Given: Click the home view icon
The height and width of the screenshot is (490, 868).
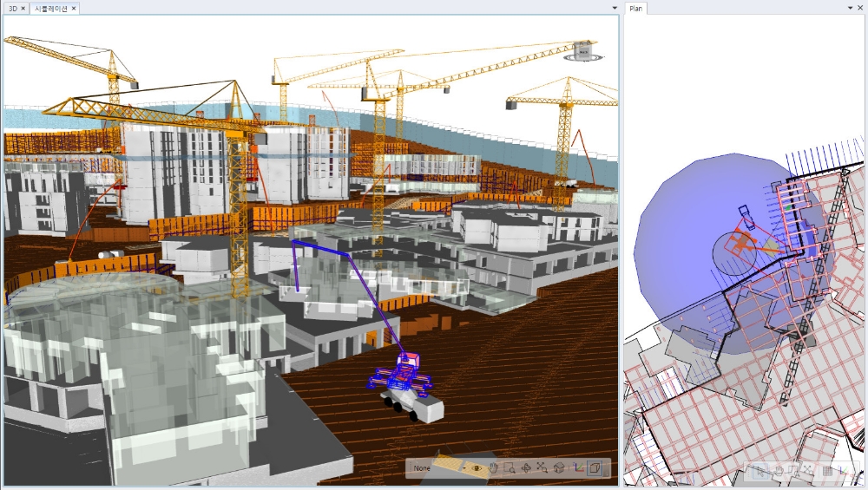Looking at the screenshot, I should 559,468.
